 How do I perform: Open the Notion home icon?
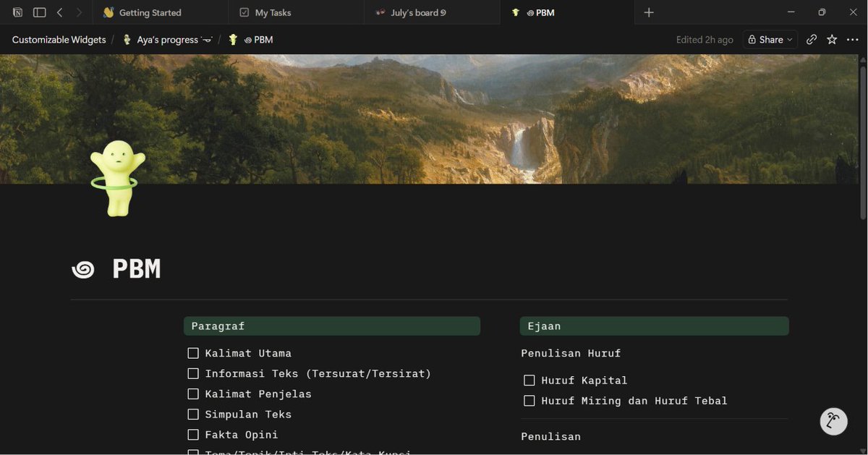pyautogui.click(x=17, y=12)
